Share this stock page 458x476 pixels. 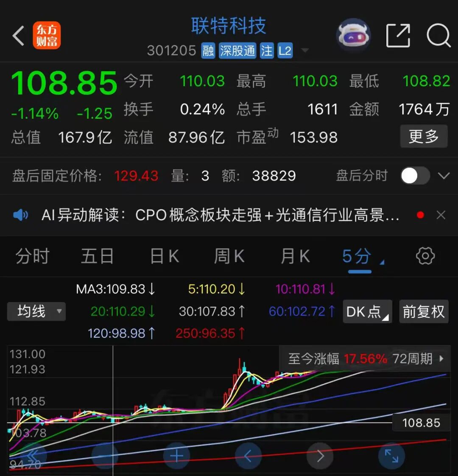click(398, 36)
